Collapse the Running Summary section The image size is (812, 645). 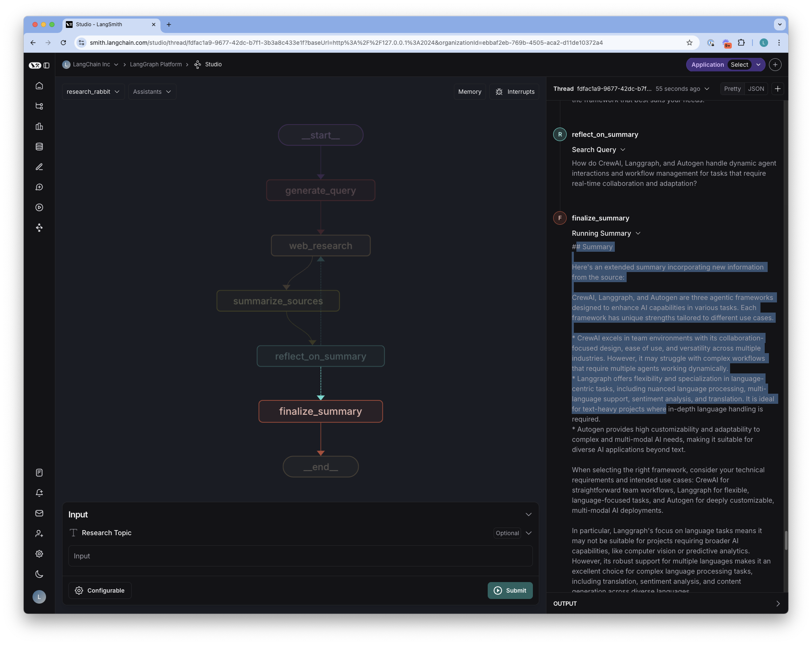point(638,233)
